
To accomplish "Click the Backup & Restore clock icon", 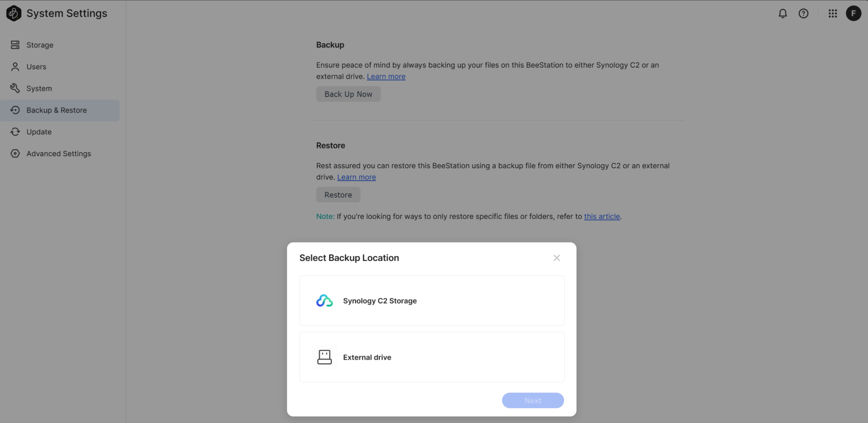I will click(15, 110).
